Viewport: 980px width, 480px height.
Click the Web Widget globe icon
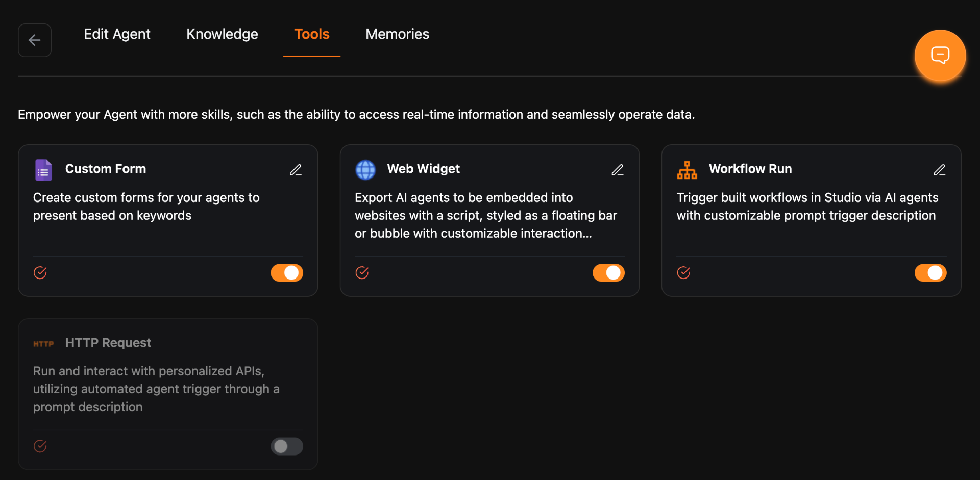click(365, 169)
